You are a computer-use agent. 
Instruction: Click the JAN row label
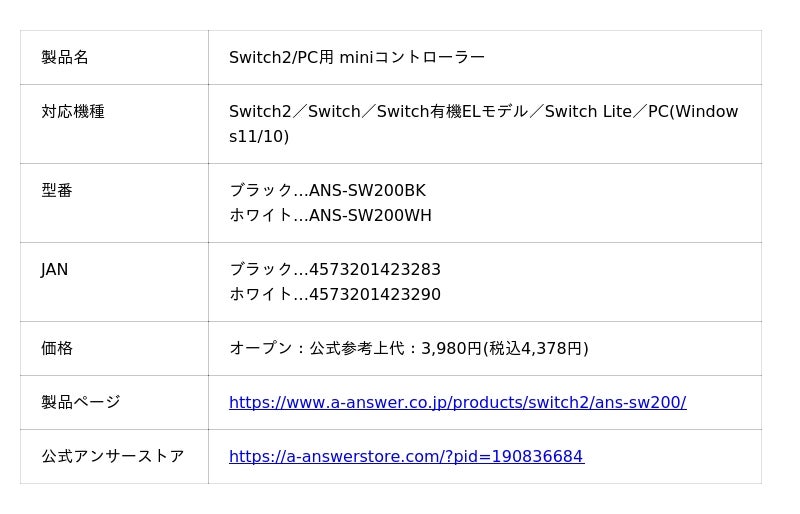pyautogui.click(x=55, y=269)
